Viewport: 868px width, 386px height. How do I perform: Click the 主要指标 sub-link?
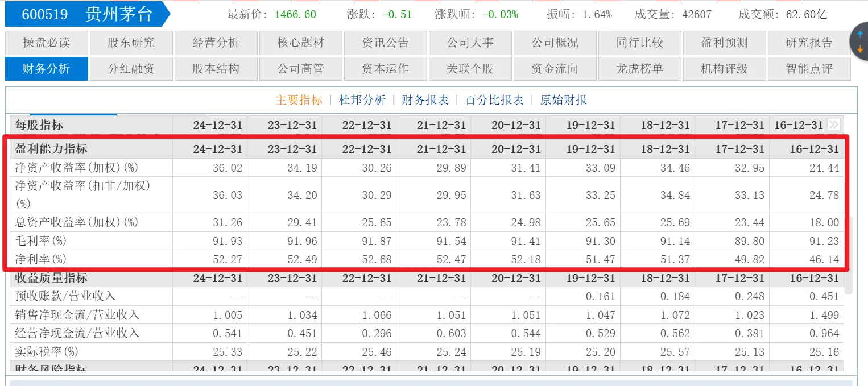point(299,100)
